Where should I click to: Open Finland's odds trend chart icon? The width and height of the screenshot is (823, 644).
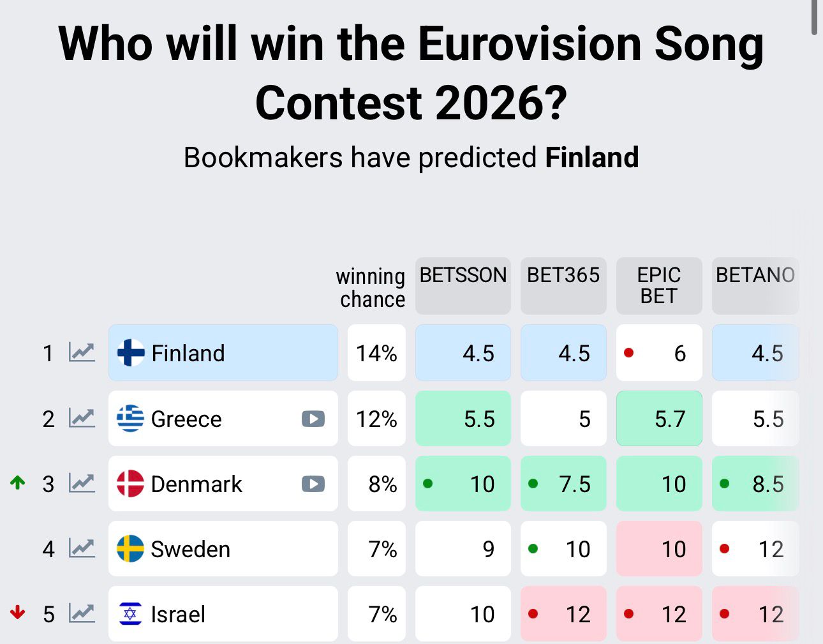pyautogui.click(x=82, y=352)
